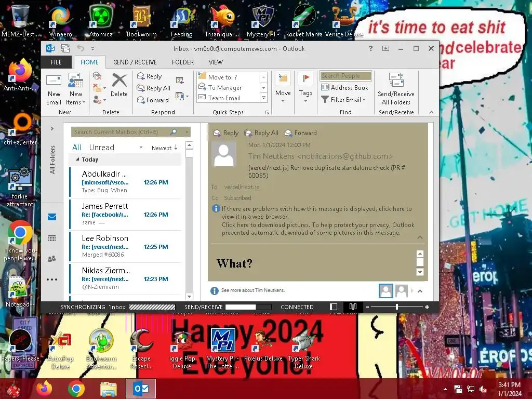Viewport: 532px width, 399px height.
Task: Click Reply All in the ribbon
Action: tap(153, 88)
